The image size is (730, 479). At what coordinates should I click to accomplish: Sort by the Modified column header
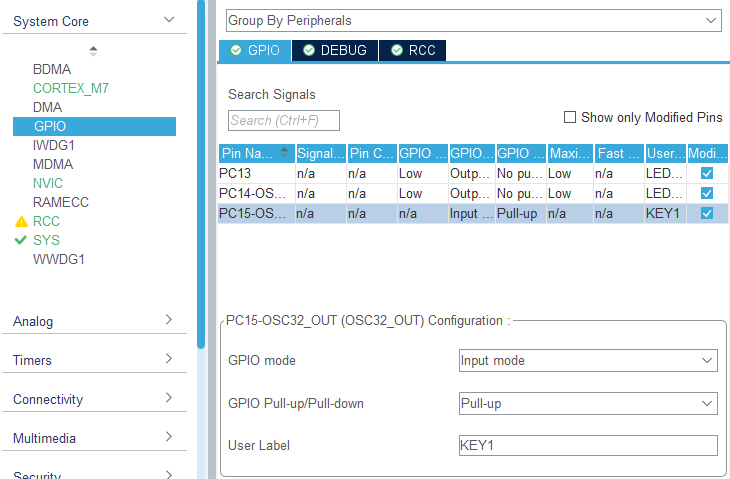click(x=707, y=154)
